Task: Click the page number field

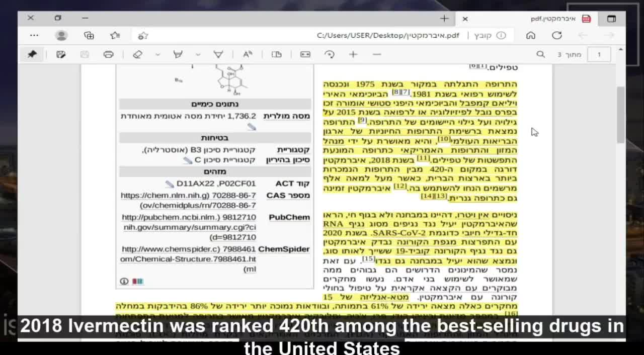Action: pyautogui.click(x=599, y=54)
